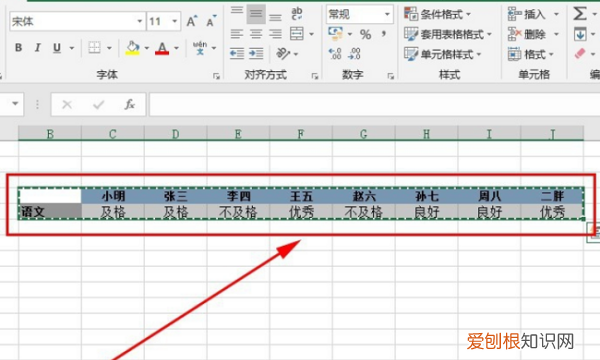Decrease decimal places

[354, 54]
